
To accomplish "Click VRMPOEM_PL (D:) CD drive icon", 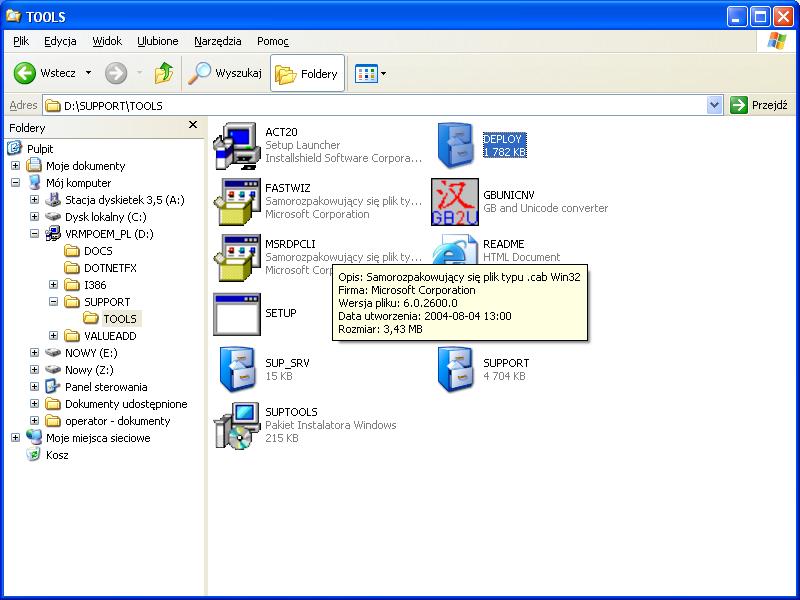I will pos(53,234).
